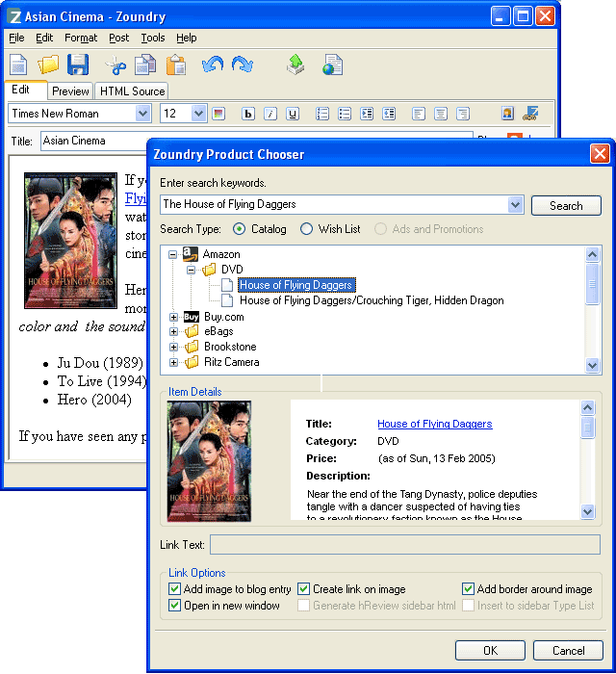Click Cancel in the Product Chooser
616x674 pixels.
[x=568, y=650]
